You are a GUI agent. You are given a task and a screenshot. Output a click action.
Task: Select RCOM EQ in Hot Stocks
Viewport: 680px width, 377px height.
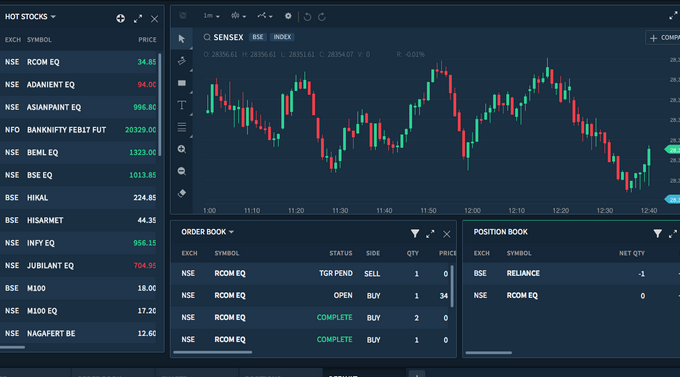78,62
